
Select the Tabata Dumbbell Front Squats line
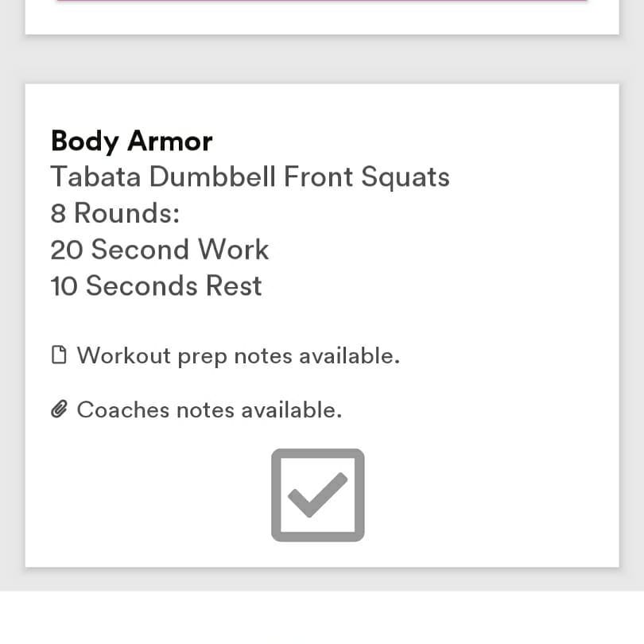click(x=250, y=177)
